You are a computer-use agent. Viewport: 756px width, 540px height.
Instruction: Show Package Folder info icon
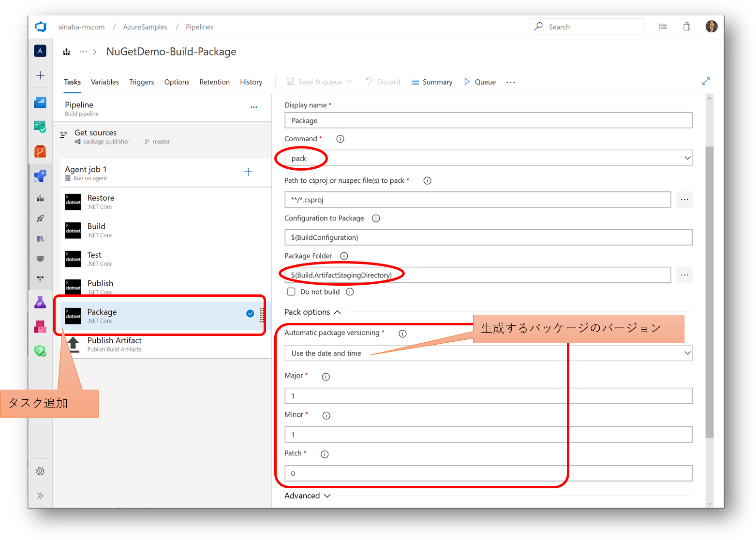pyautogui.click(x=344, y=256)
